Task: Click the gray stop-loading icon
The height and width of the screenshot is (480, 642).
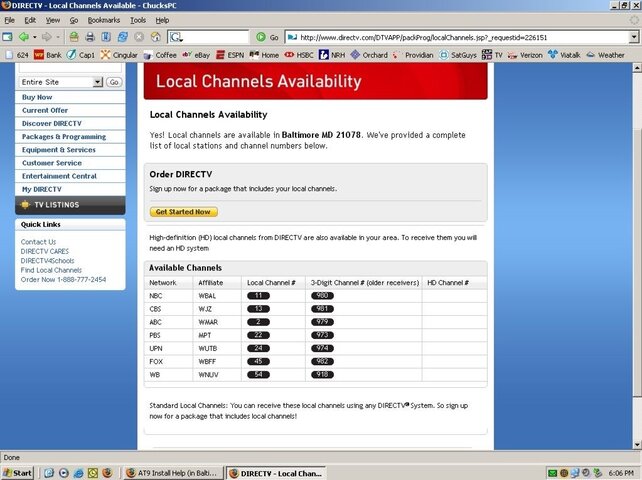Action: coord(139,37)
